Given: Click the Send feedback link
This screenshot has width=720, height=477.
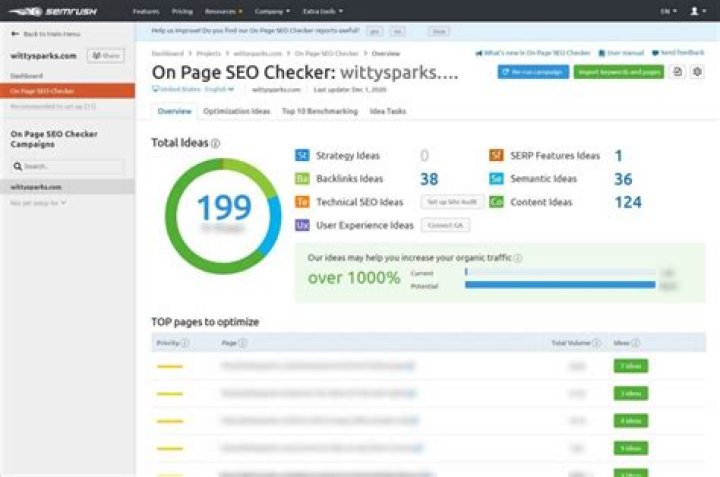Looking at the screenshot, I should pyautogui.click(x=682, y=53).
